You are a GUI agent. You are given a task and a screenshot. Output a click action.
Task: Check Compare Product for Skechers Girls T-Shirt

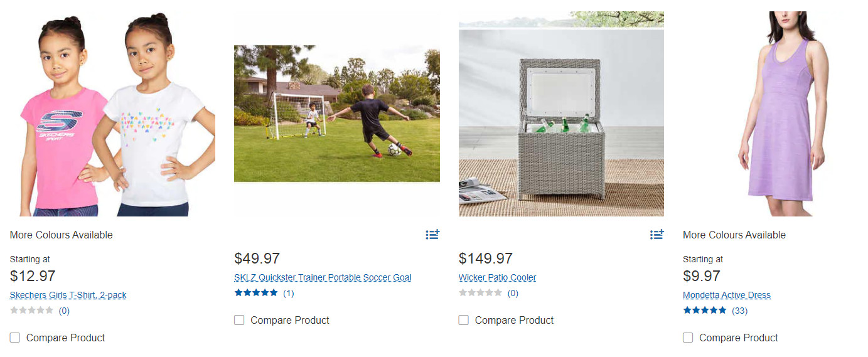[15, 338]
